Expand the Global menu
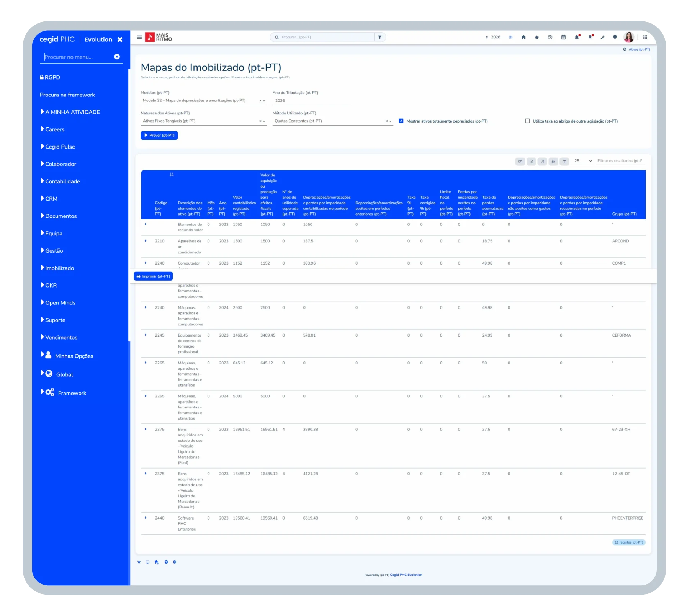 tap(57, 374)
